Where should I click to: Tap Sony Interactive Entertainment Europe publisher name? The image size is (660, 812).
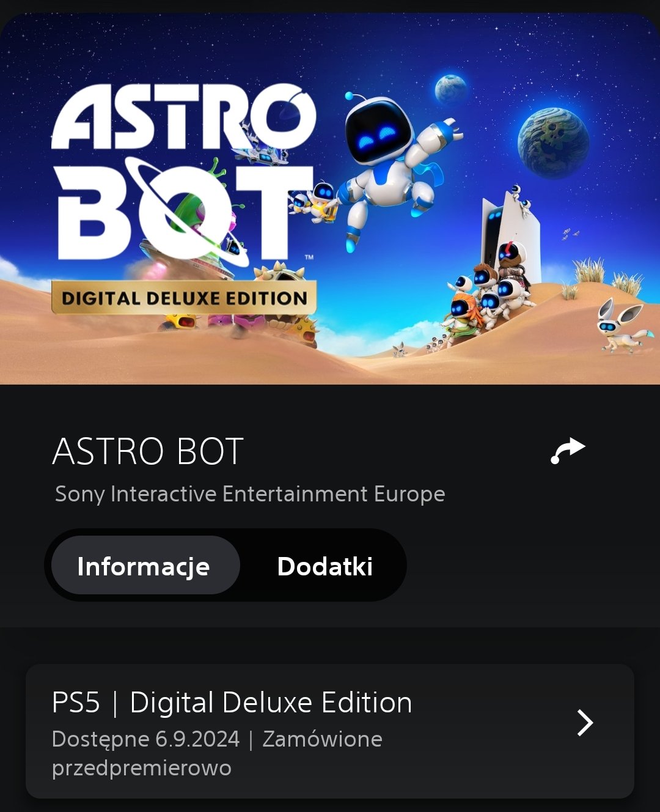(250, 494)
